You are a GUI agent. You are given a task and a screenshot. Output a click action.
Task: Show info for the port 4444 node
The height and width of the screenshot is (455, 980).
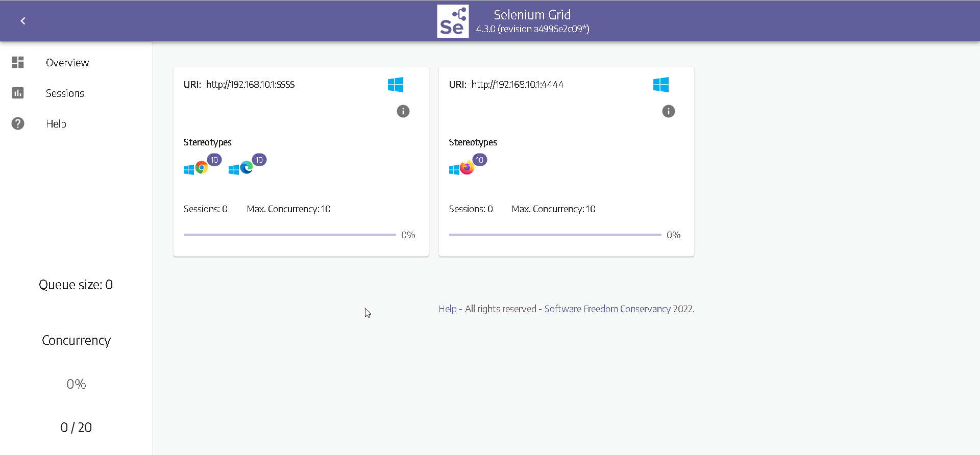pos(669,111)
